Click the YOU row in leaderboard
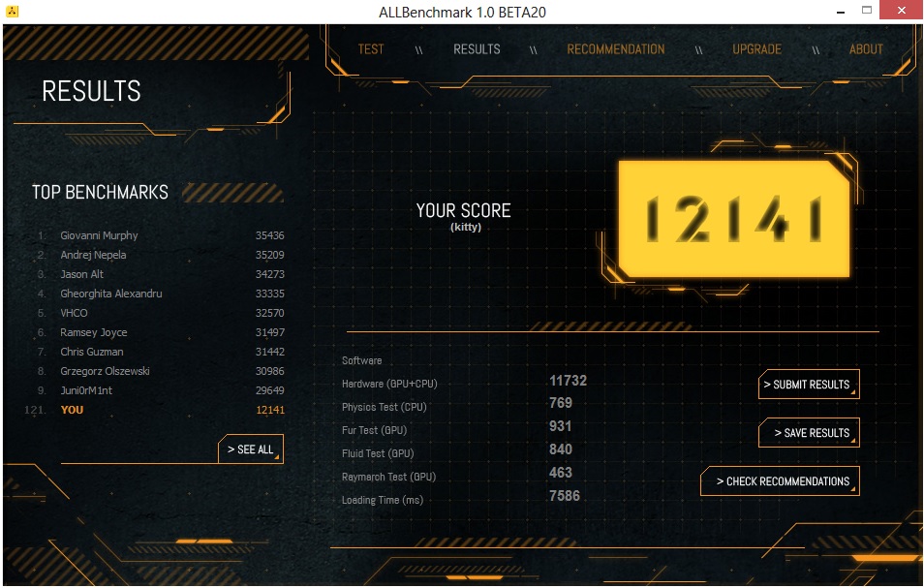 [x=154, y=410]
